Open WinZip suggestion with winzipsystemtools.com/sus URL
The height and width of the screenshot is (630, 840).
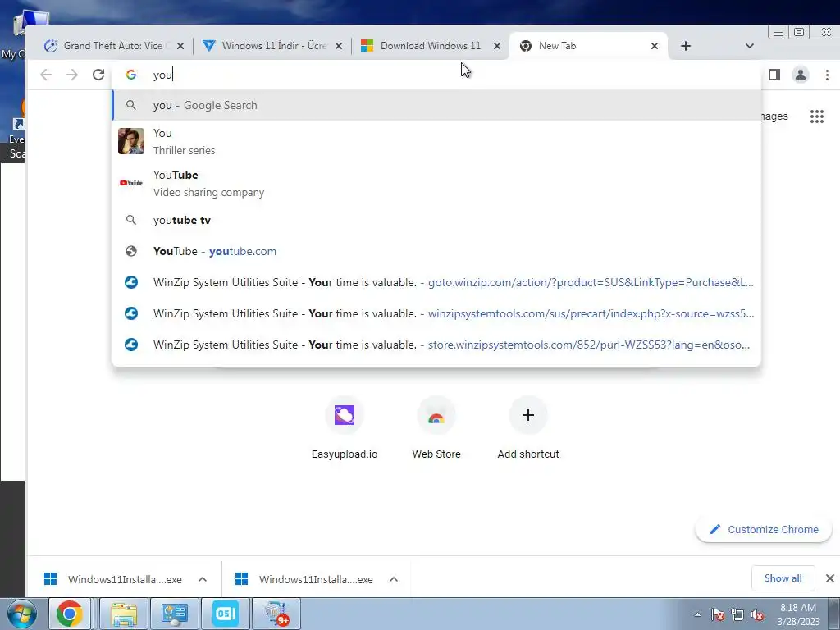pyautogui.click(x=436, y=313)
